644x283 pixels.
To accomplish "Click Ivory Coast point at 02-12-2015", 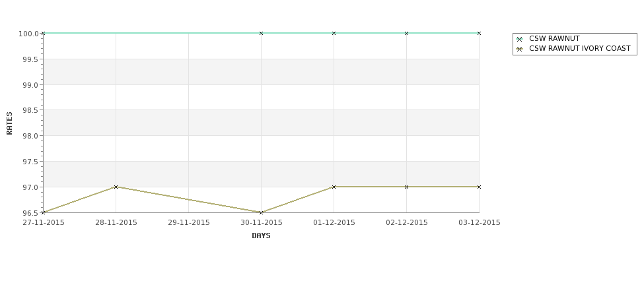I will 407,187.
